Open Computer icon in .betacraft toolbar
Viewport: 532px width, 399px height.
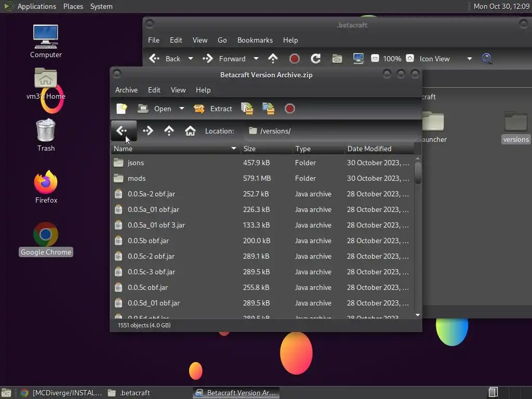(x=358, y=59)
